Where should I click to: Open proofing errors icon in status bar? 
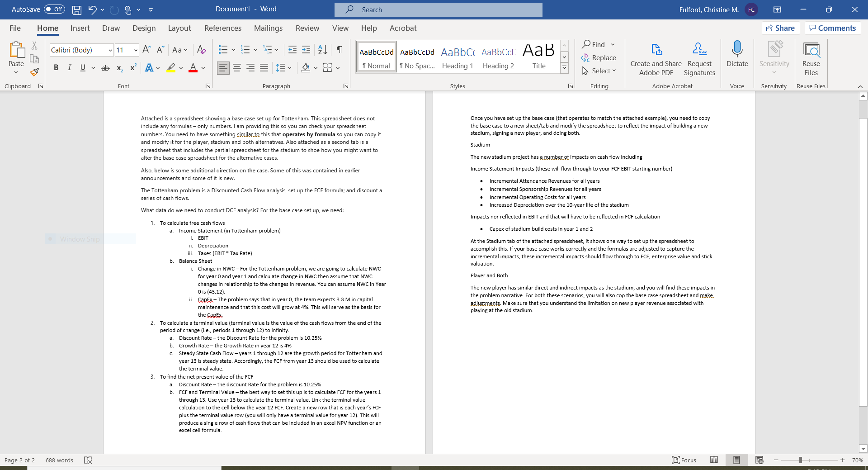point(88,460)
